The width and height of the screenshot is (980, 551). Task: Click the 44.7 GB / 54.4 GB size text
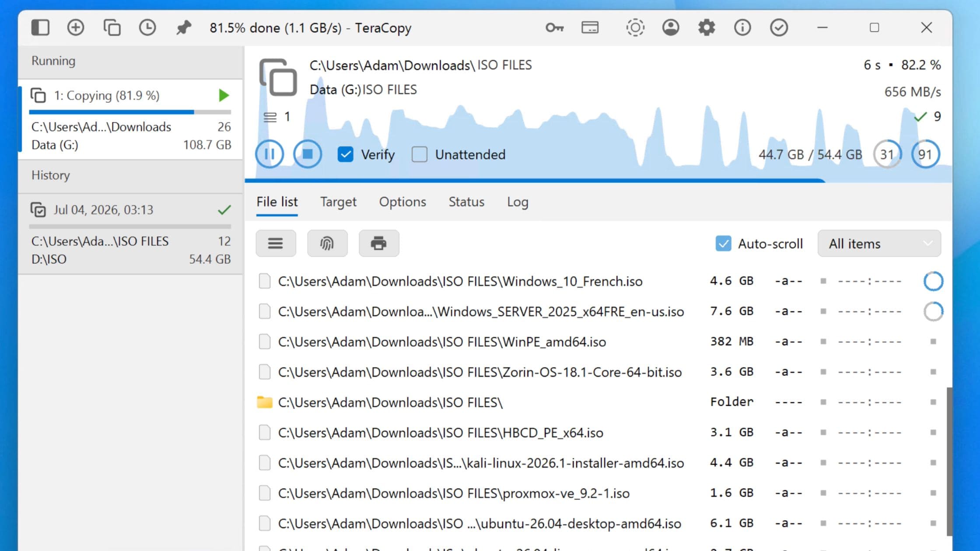(810, 154)
